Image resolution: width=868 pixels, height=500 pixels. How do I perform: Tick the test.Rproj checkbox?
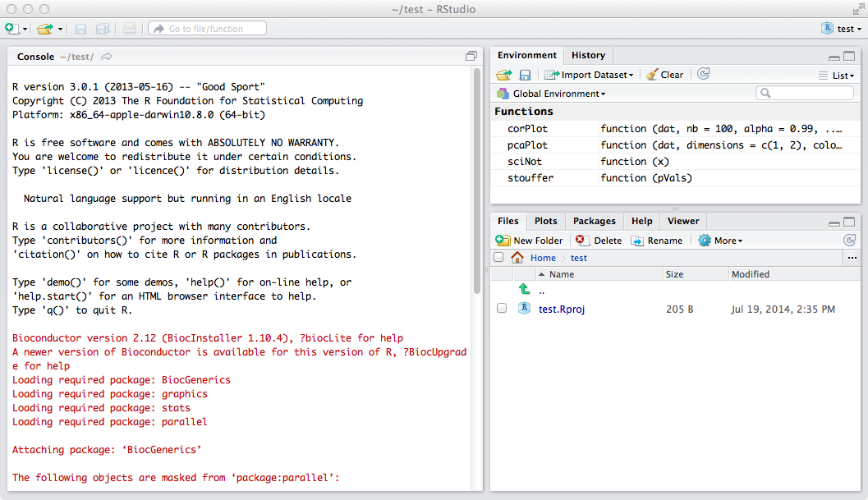(502, 309)
